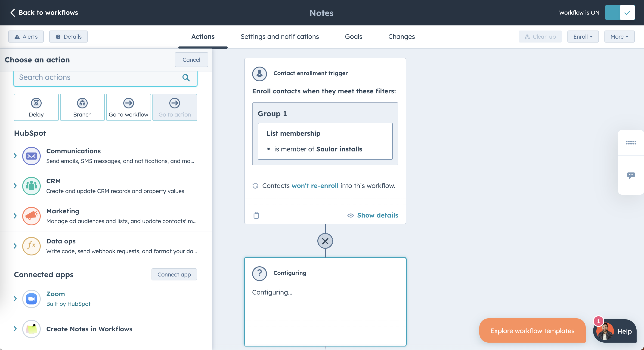Image resolution: width=644 pixels, height=350 pixels.
Task: Click the Zoom app camera icon
Action: [31, 299]
